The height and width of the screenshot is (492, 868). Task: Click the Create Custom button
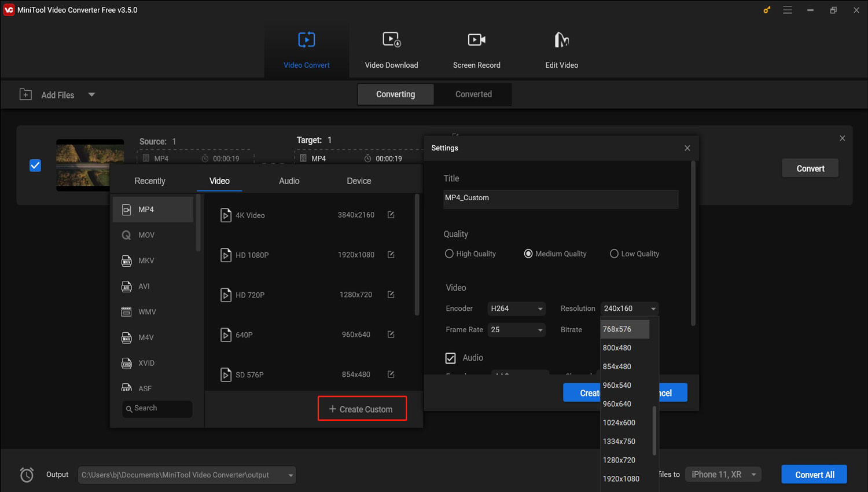pyautogui.click(x=362, y=409)
